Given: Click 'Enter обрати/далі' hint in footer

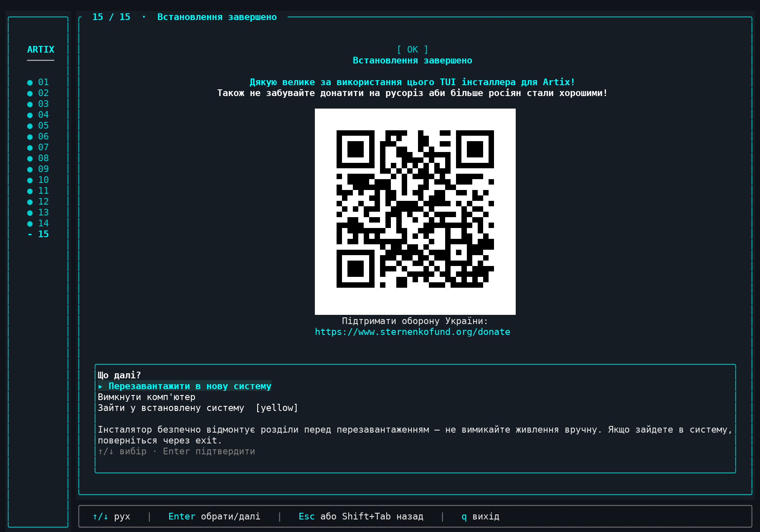Looking at the screenshot, I should click(214, 517).
